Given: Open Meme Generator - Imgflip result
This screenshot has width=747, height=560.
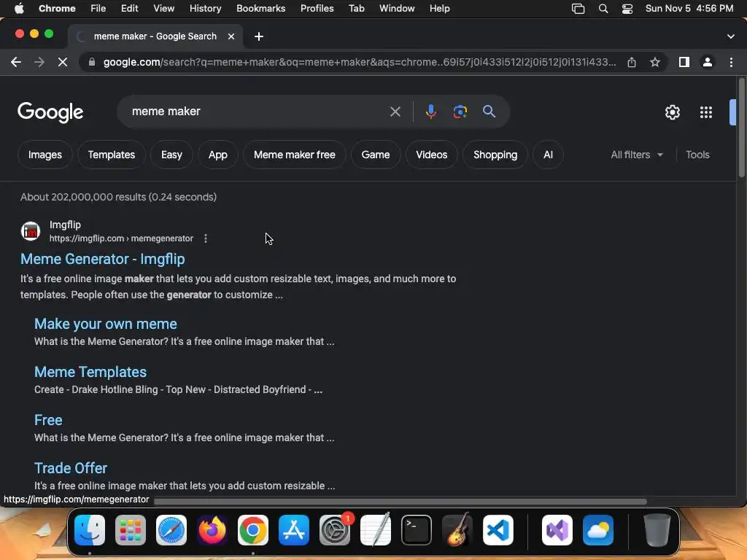Looking at the screenshot, I should 102,259.
